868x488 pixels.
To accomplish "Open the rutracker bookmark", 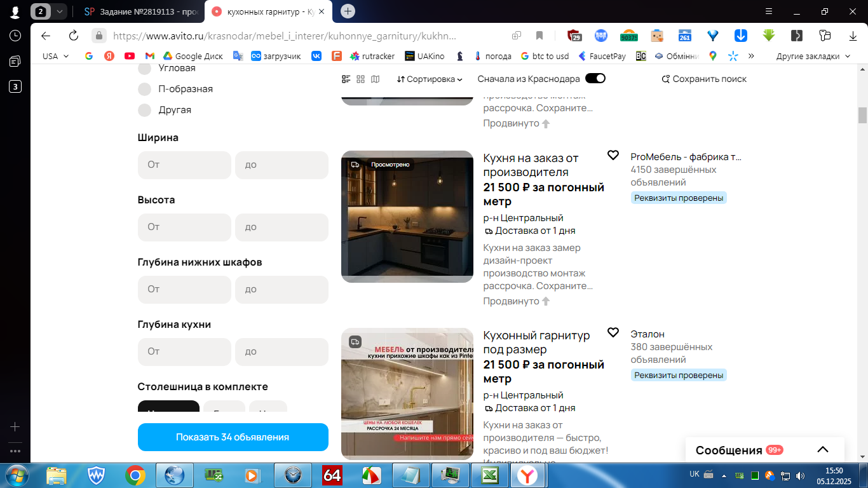I will coord(372,56).
